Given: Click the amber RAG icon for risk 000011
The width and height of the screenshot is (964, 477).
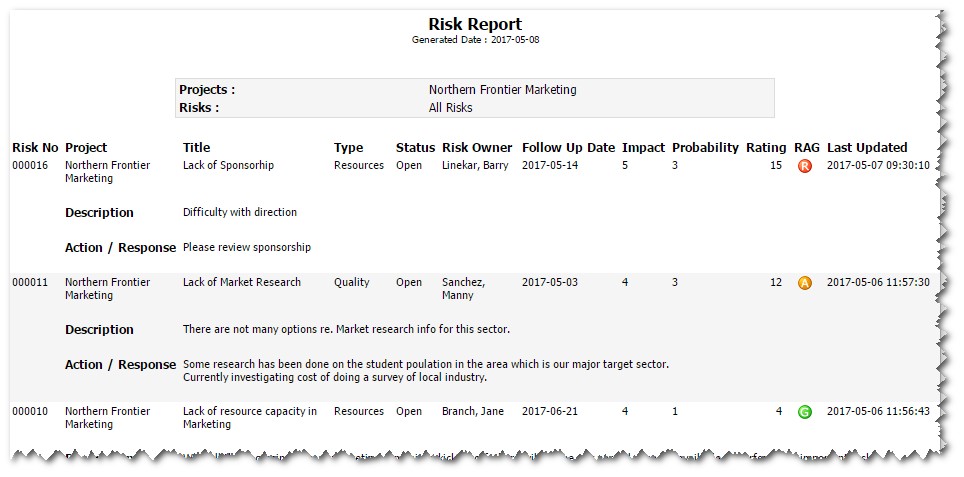Looking at the screenshot, I should click(804, 283).
